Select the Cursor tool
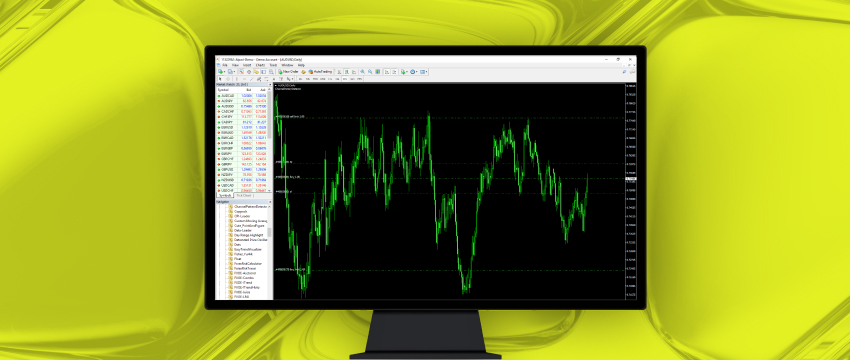This screenshot has height=360, width=850. tap(220, 79)
